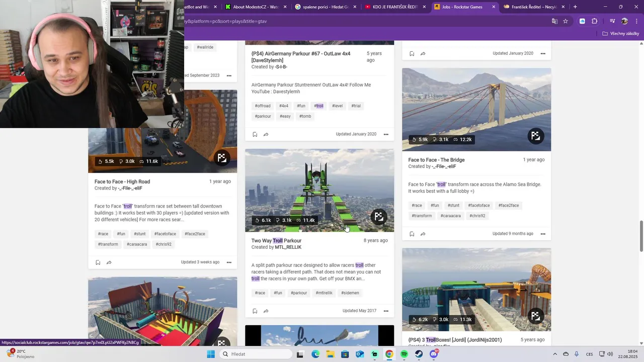Visit creator MTL_RELLIK profile
The height and width of the screenshot is (362, 644).
click(288, 247)
